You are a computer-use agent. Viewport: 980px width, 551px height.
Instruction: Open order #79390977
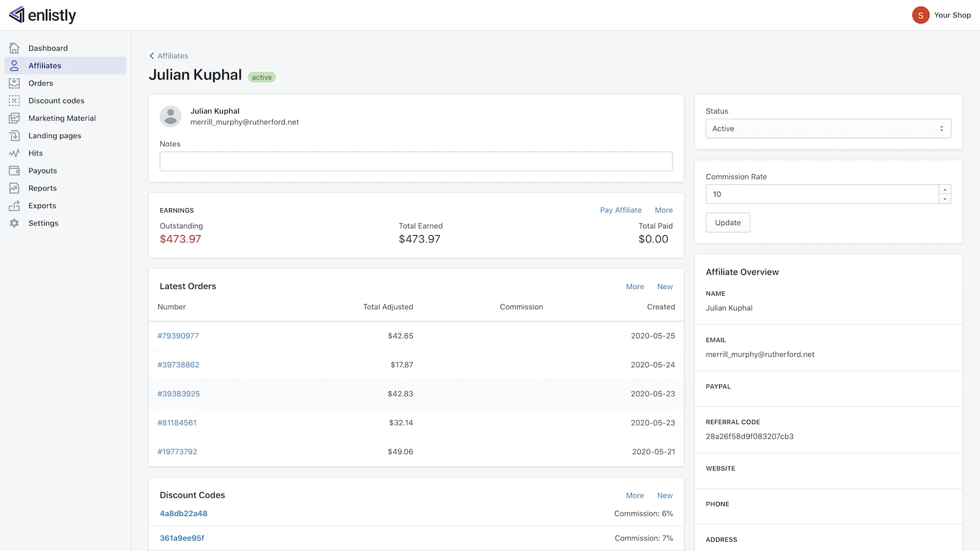(178, 336)
